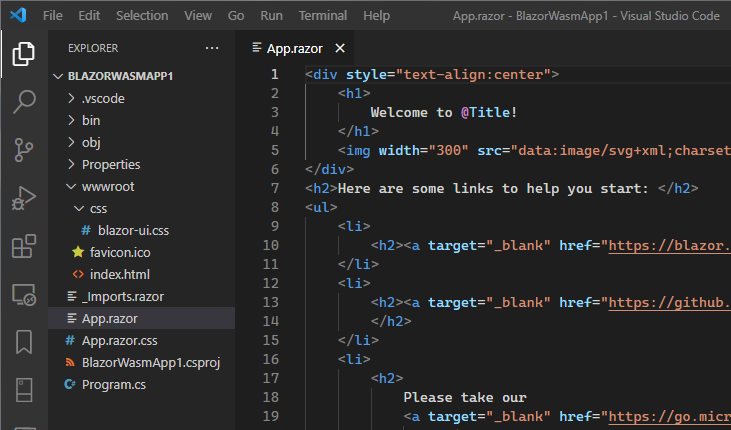Screen dimensions: 731x430
Task: Follow the https://github. link on line 13
Action: click(669, 302)
